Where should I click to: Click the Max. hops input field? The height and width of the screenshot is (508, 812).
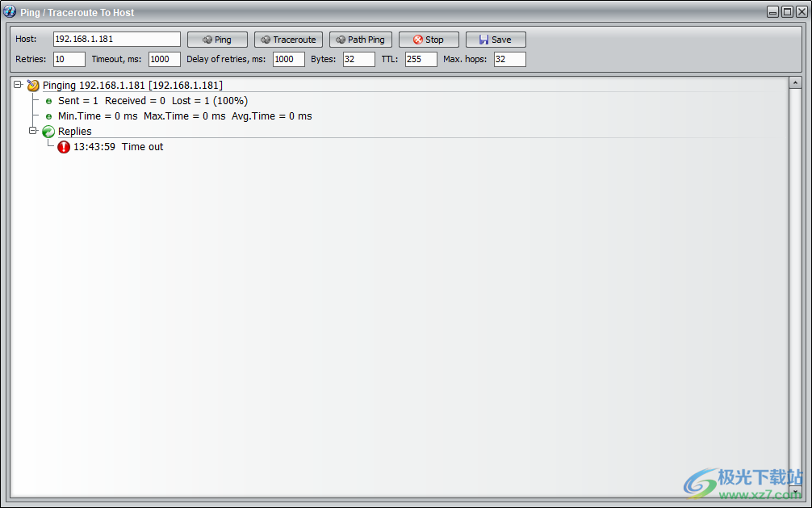pos(509,59)
